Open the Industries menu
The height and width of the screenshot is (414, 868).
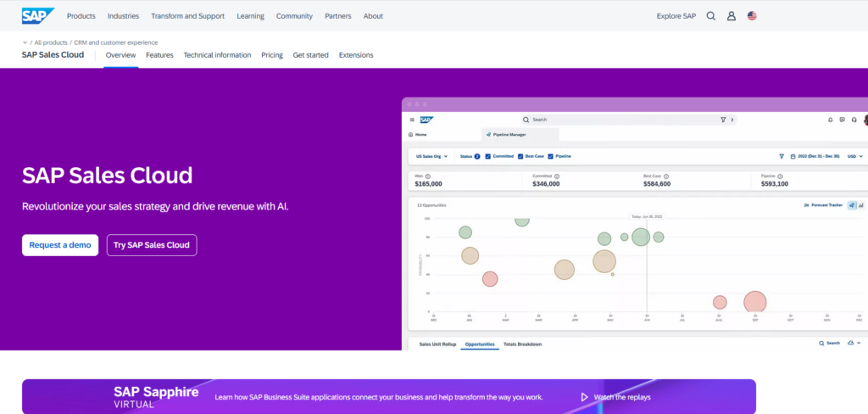(124, 16)
